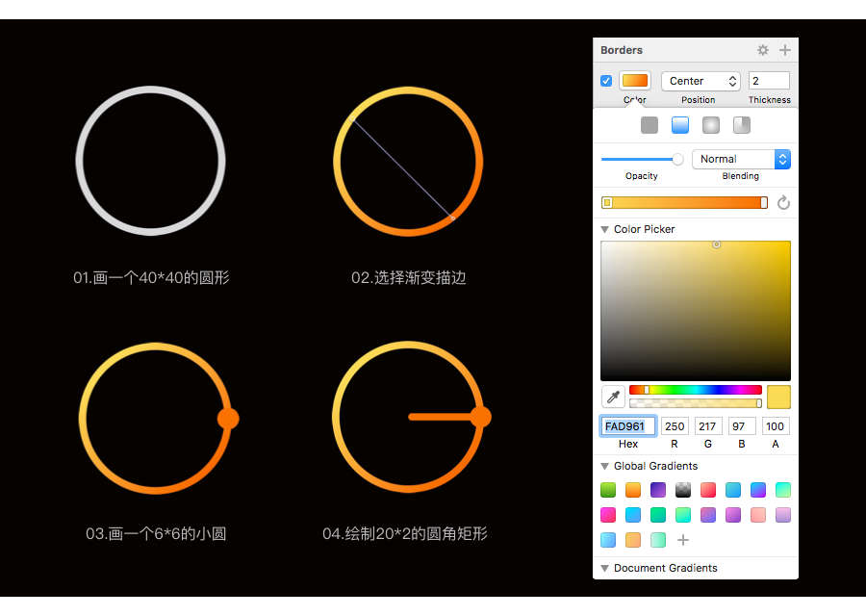Screen dimensions: 866x616
Task: Open the border Position dropdown
Action: point(700,81)
